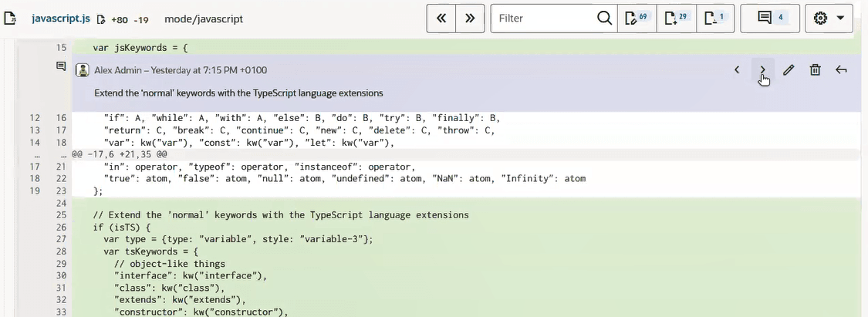The width and height of the screenshot is (868, 317).
Task: Click the '+80' added lines count
Action: [120, 19]
